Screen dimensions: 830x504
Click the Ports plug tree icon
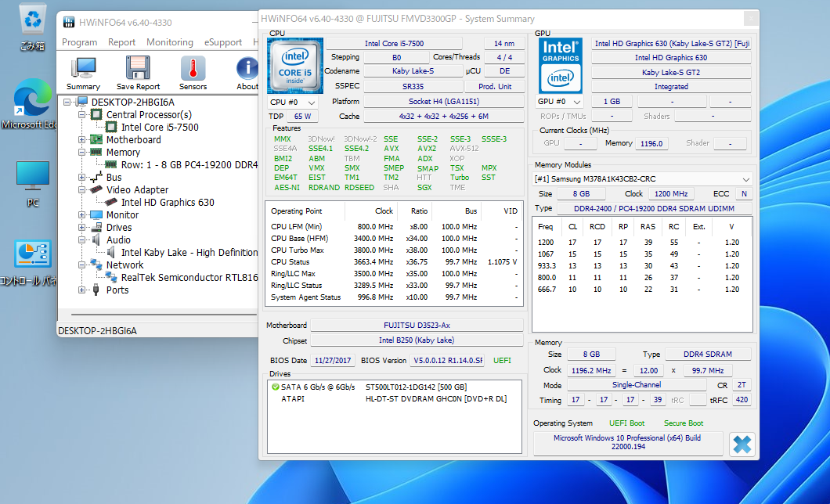tap(96, 290)
